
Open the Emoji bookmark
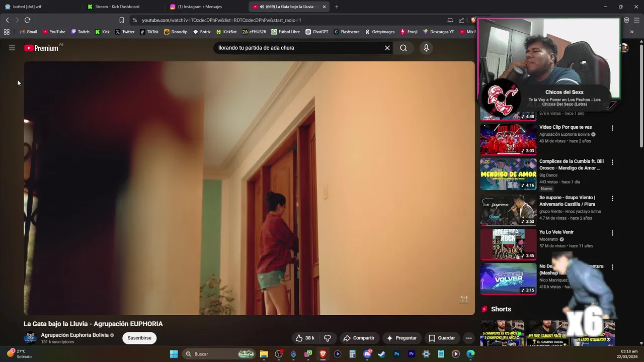409,32
